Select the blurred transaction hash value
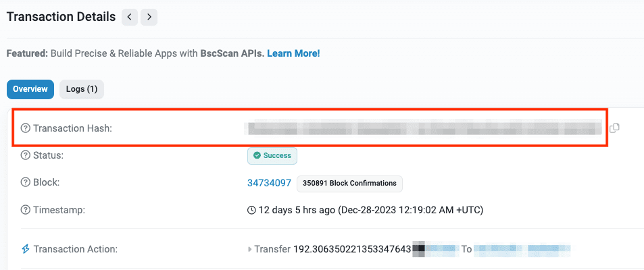 (x=424, y=128)
